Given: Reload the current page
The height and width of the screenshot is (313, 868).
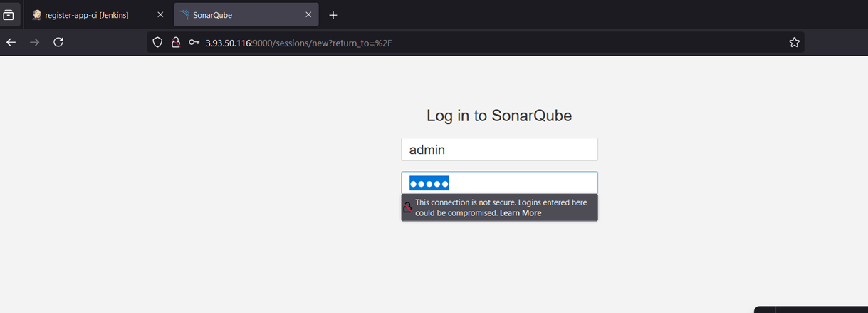Looking at the screenshot, I should tap(58, 42).
